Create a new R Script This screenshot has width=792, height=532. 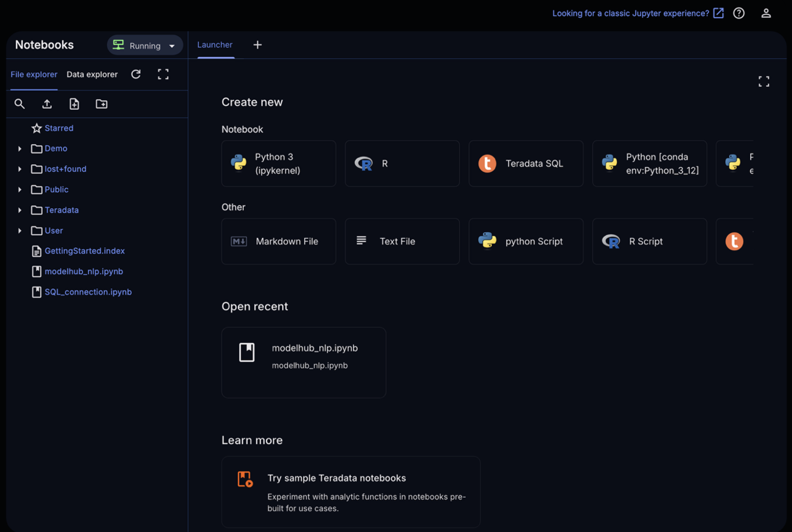tap(649, 241)
